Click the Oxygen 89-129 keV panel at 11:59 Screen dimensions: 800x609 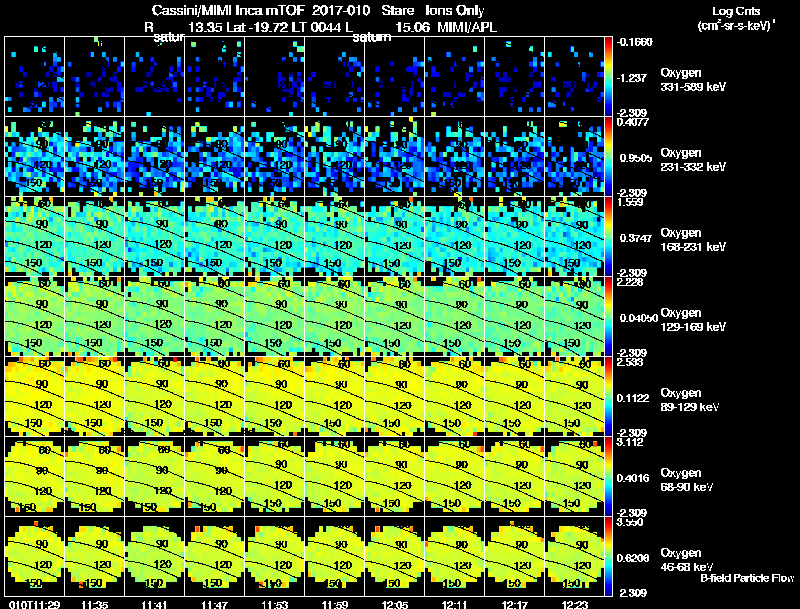335,396
